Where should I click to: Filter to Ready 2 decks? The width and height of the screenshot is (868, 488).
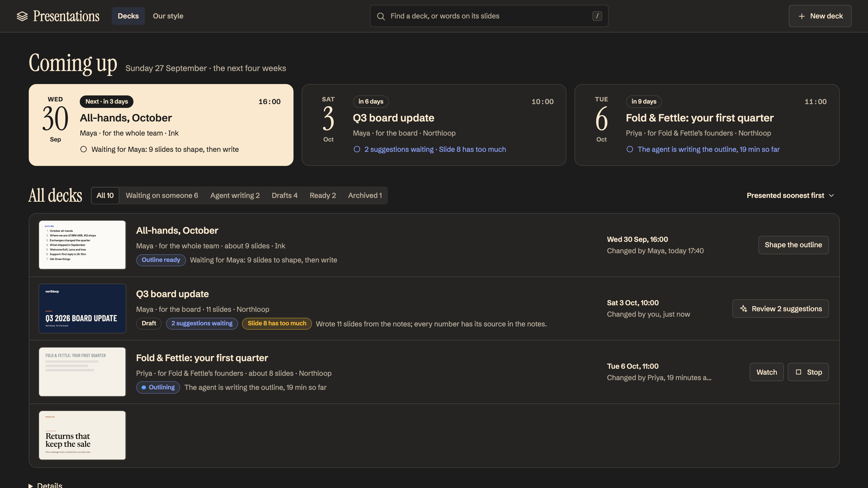(x=323, y=195)
